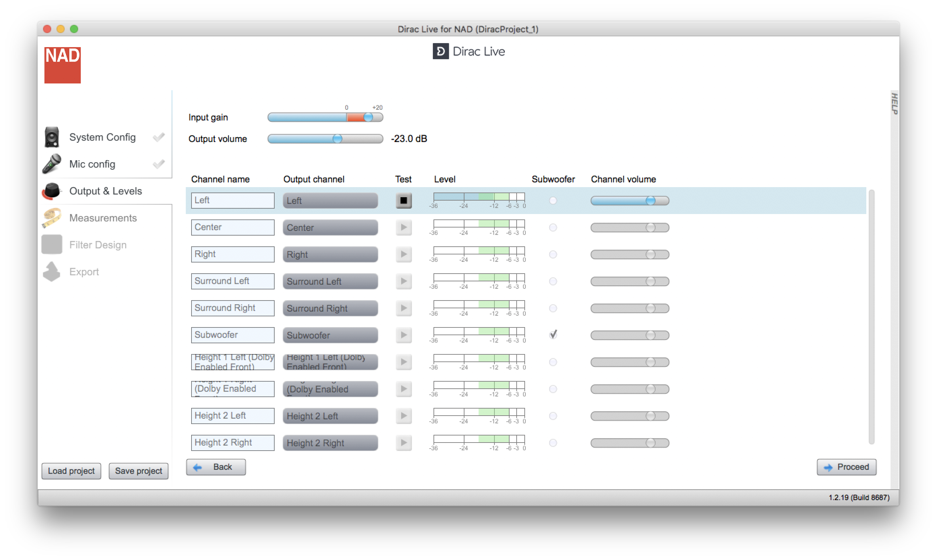
Task: Open the Surround Left output channel dropdown
Action: (x=330, y=281)
